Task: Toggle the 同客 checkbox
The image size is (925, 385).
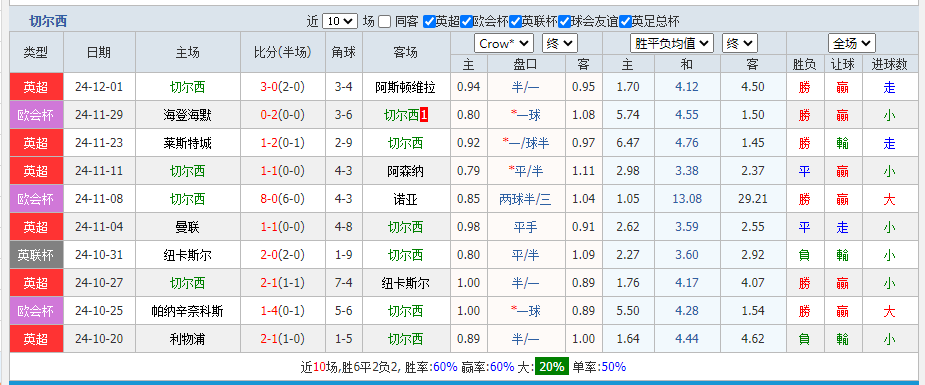Action: click(385, 21)
